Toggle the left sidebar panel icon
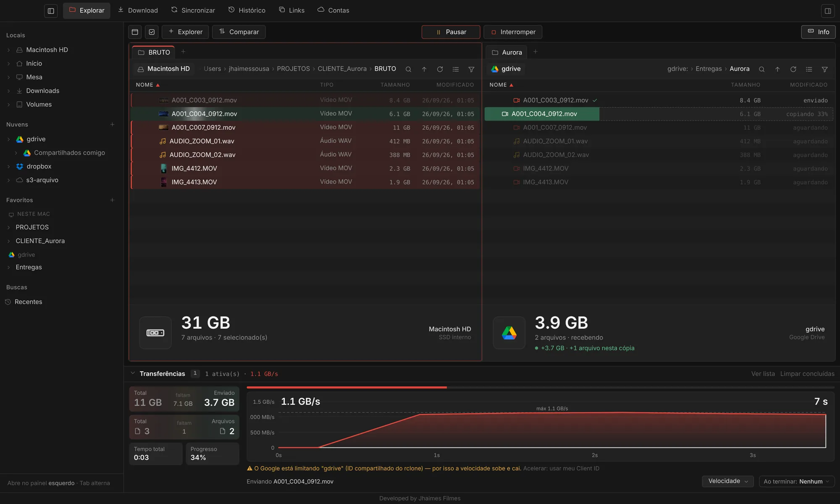Image resolution: width=840 pixels, height=504 pixels. (x=51, y=10)
